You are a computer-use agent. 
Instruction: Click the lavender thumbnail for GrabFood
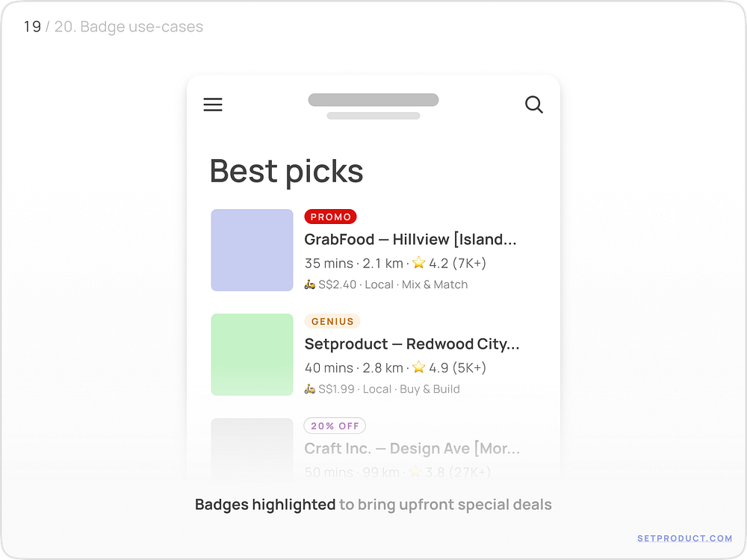[x=252, y=250]
